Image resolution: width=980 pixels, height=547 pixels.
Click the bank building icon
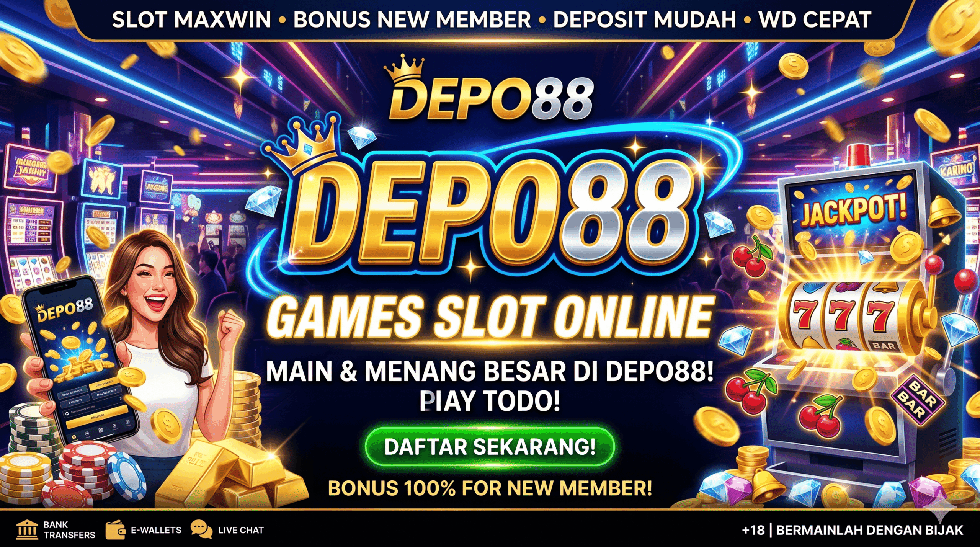tap(27, 530)
